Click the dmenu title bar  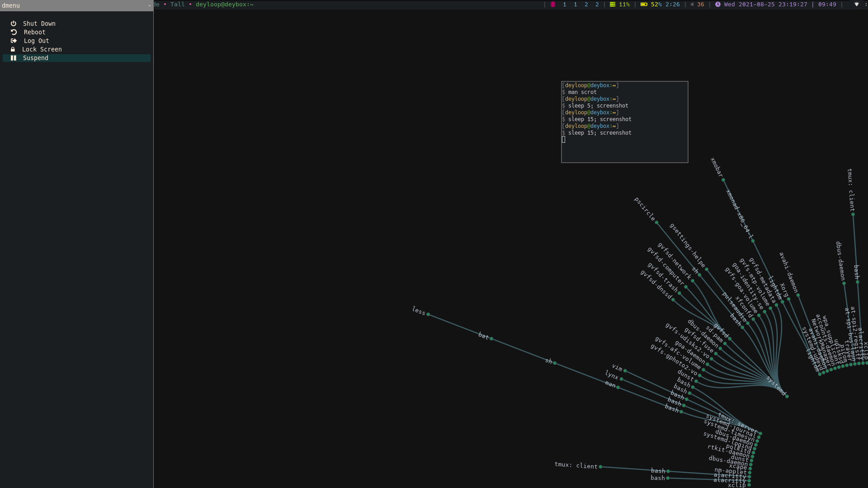click(x=76, y=5)
